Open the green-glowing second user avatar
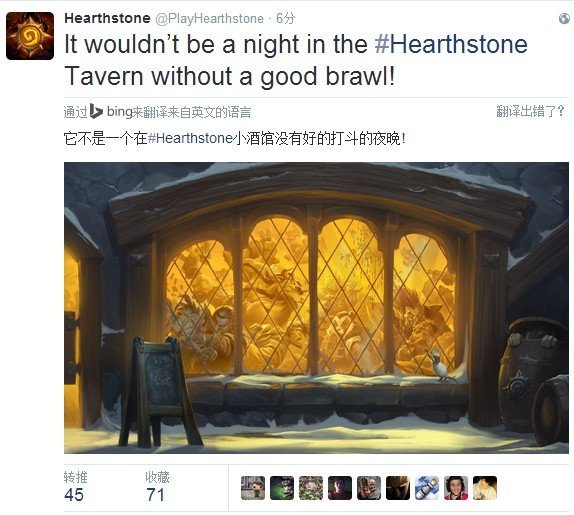This screenshot has width=574, height=516. point(282,488)
